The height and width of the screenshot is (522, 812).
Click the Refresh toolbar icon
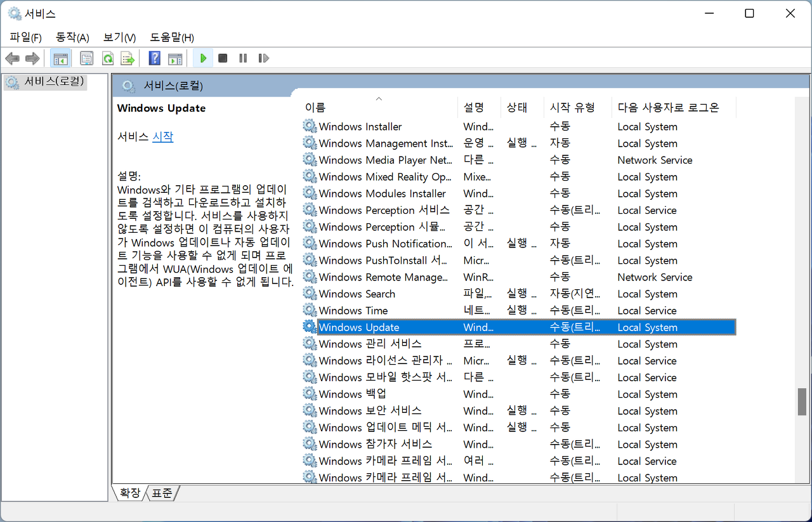click(108, 58)
